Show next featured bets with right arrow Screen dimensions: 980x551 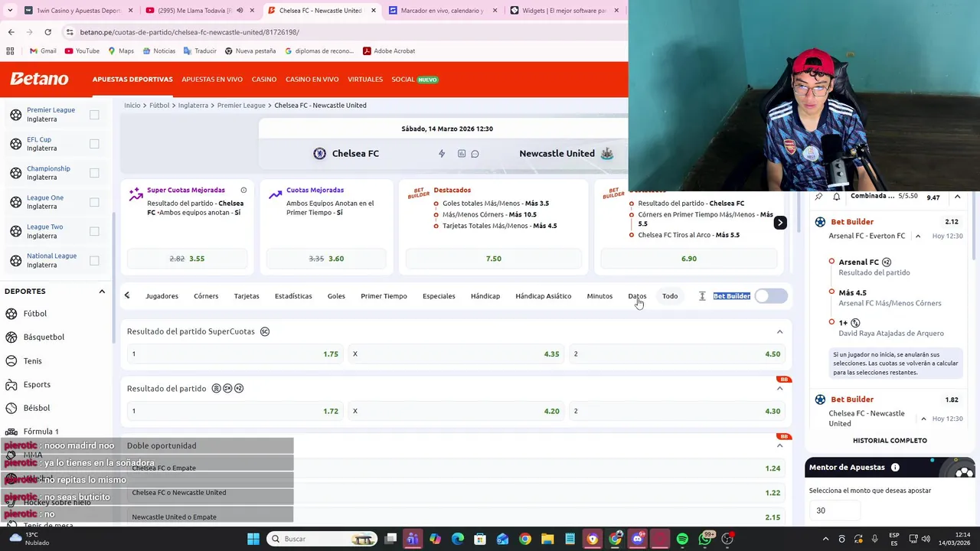pyautogui.click(x=779, y=223)
